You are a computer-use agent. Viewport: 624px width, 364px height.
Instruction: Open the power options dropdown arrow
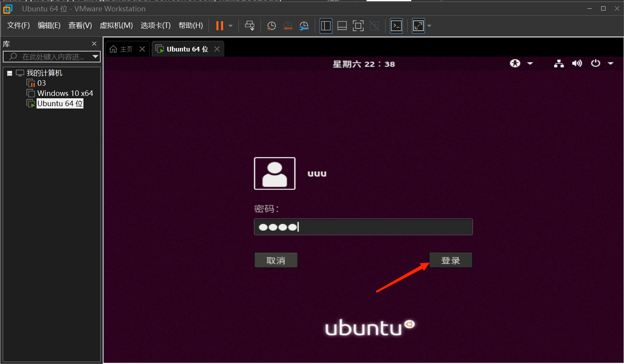tap(231, 26)
